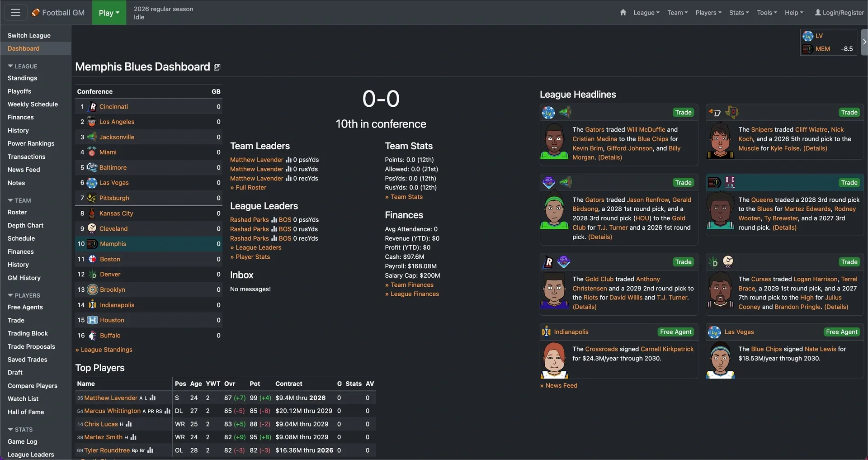Click the Login/Register link
This screenshot has height=460, width=868.
(840, 13)
